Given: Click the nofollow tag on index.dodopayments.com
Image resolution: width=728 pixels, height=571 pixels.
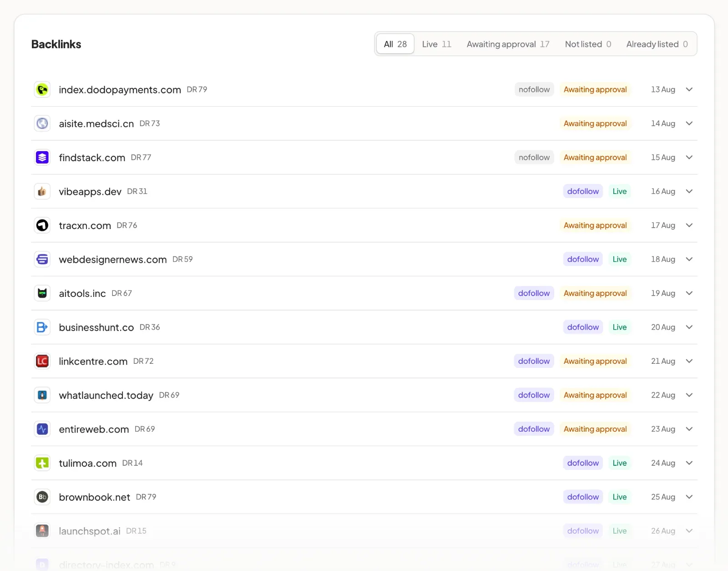Looking at the screenshot, I should 534,90.
